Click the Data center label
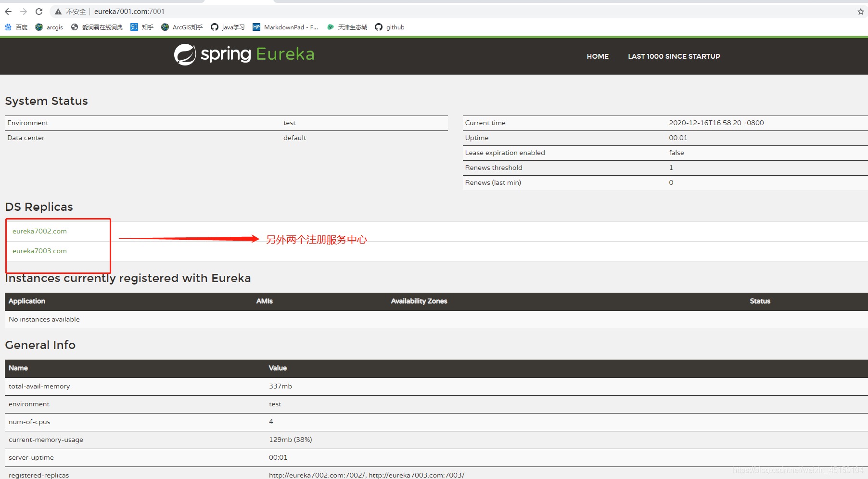This screenshot has height=479, width=868. (26, 138)
